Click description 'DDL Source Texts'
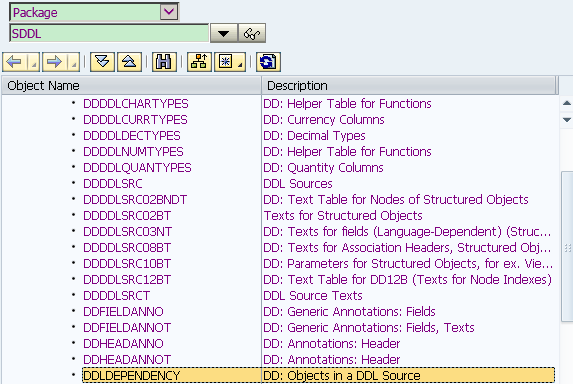 click(x=313, y=296)
